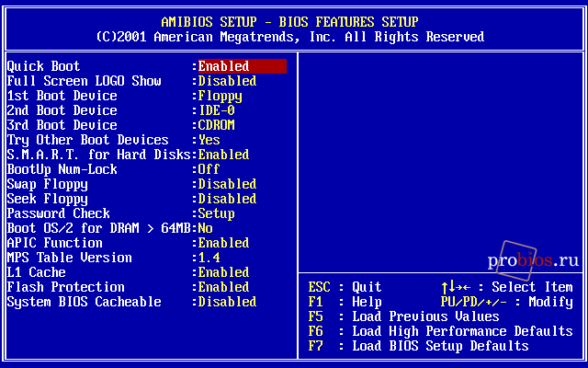
Task: Click the Boot OS/2 for DRAM label
Action: point(98,228)
